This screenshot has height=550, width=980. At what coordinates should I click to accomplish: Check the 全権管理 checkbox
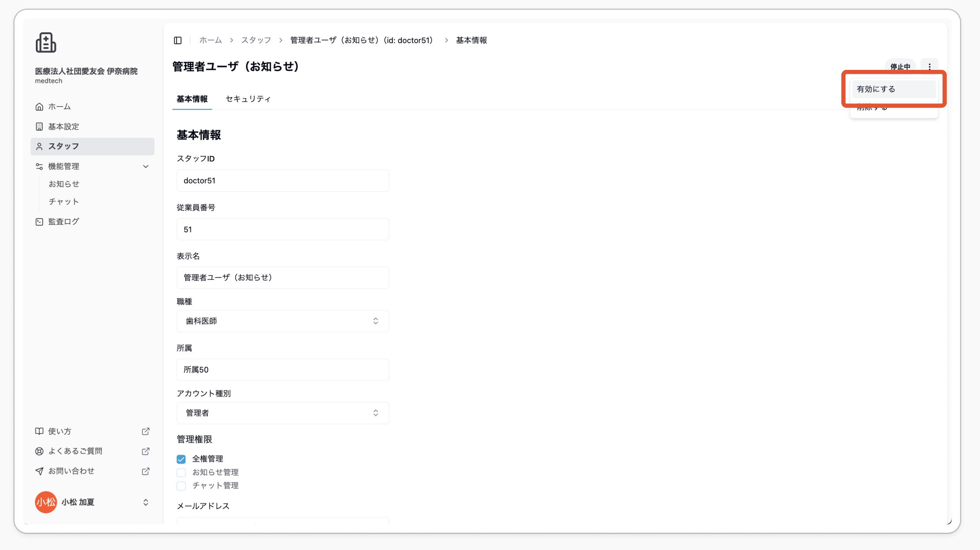181,459
